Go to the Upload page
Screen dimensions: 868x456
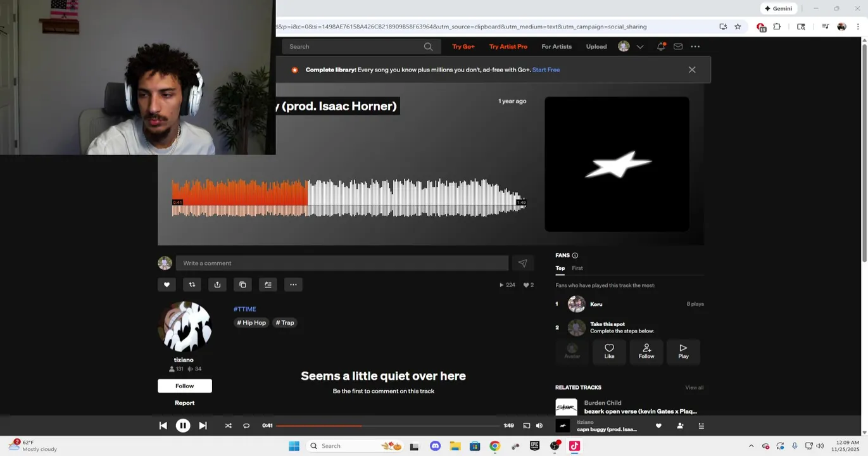tap(596, 46)
